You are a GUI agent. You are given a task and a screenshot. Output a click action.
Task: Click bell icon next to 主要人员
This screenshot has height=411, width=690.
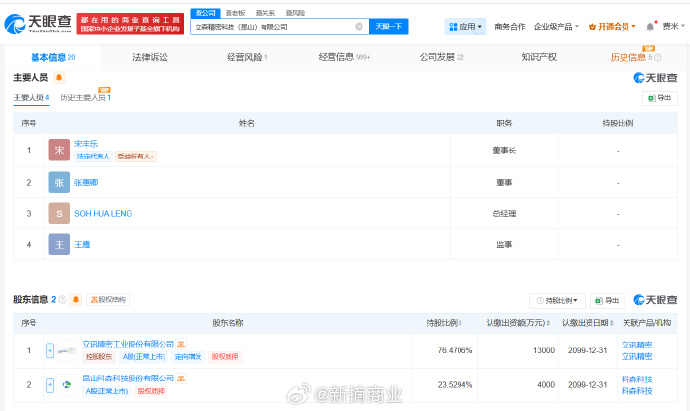tap(59, 78)
